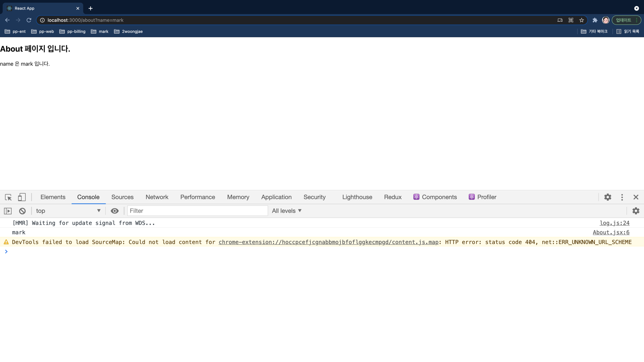The image size is (644, 362).
Task: Open the pp-billing bookmark folder
Action: (x=72, y=31)
